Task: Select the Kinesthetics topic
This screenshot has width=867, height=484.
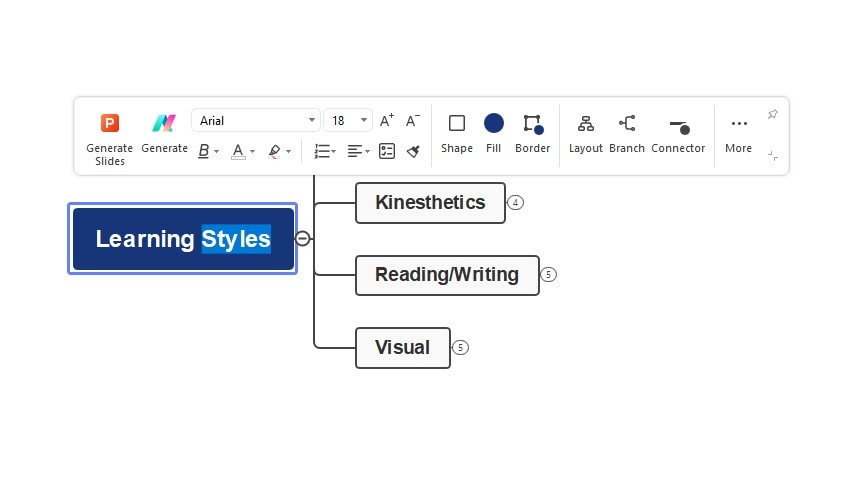Action: tap(430, 202)
